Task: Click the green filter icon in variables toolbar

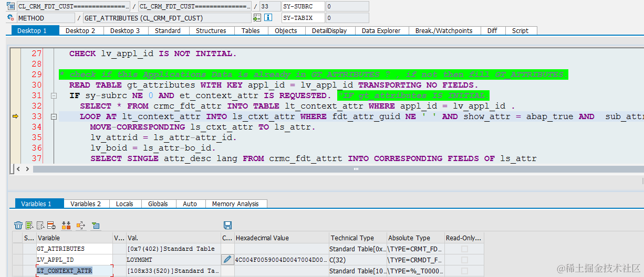Action: point(96,226)
